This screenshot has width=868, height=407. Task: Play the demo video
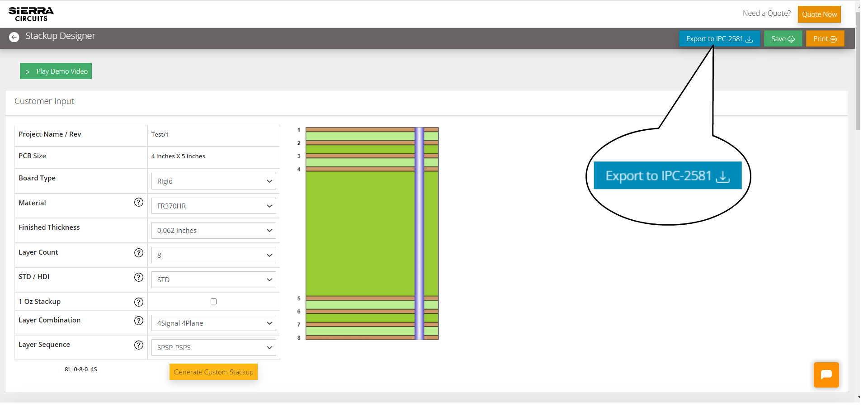pos(56,71)
